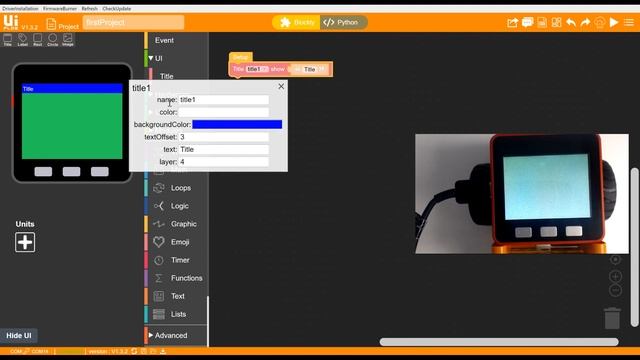
Task: Pick the blue backgroundColor swatch
Action: (x=237, y=124)
